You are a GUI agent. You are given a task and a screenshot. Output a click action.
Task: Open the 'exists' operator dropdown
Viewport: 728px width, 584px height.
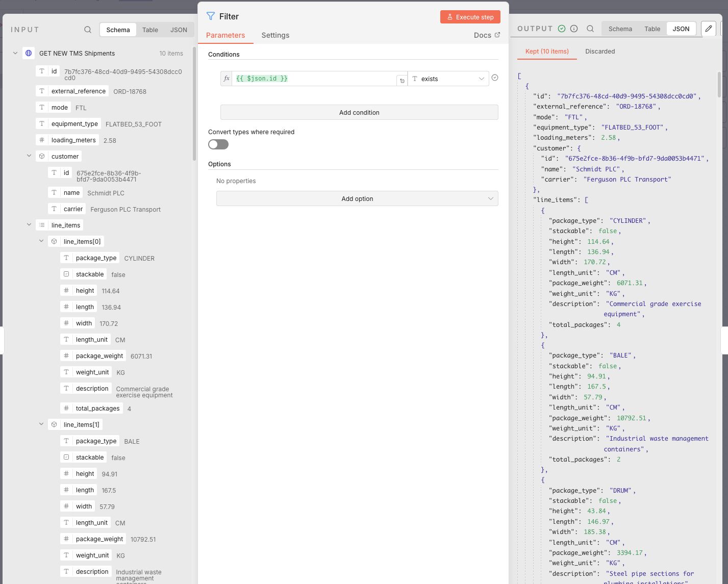[x=448, y=79]
